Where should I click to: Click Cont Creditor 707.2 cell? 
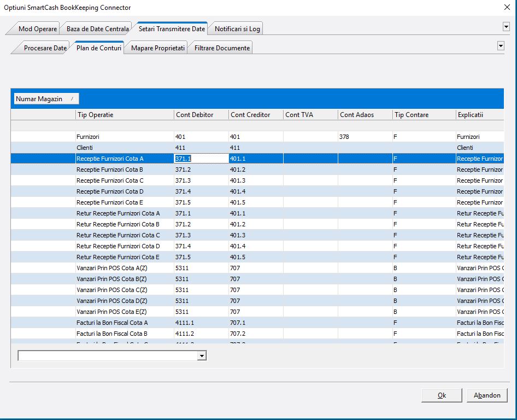pos(256,333)
